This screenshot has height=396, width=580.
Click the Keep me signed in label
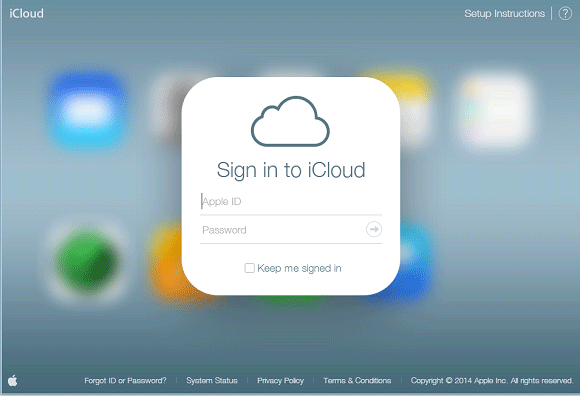(x=299, y=268)
